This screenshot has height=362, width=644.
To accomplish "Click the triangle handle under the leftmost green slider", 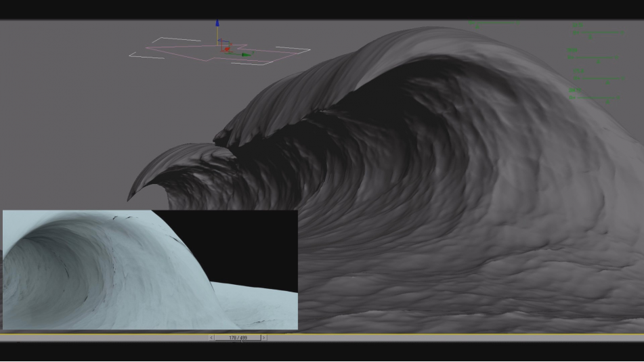I will (x=477, y=27).
